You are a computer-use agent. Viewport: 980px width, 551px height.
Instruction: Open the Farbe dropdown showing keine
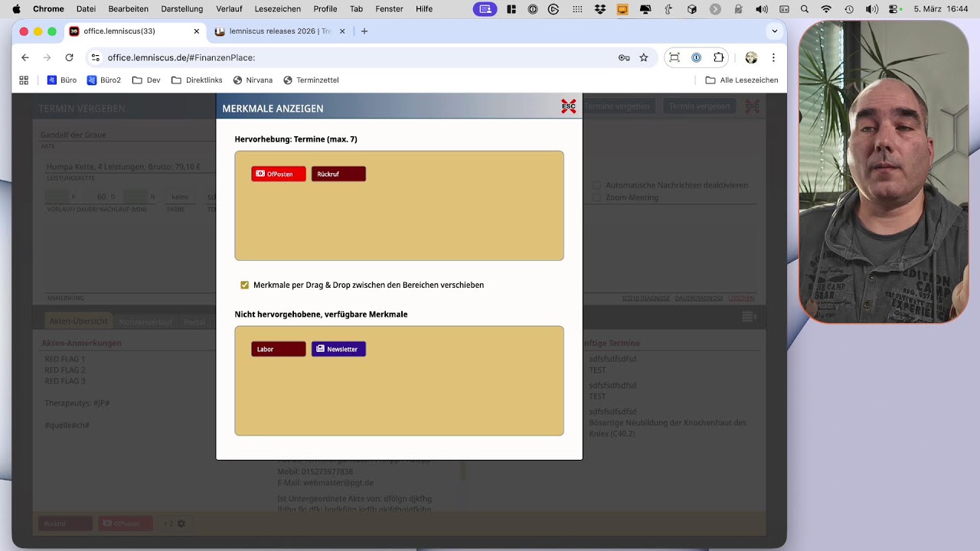tap(181, 197)
